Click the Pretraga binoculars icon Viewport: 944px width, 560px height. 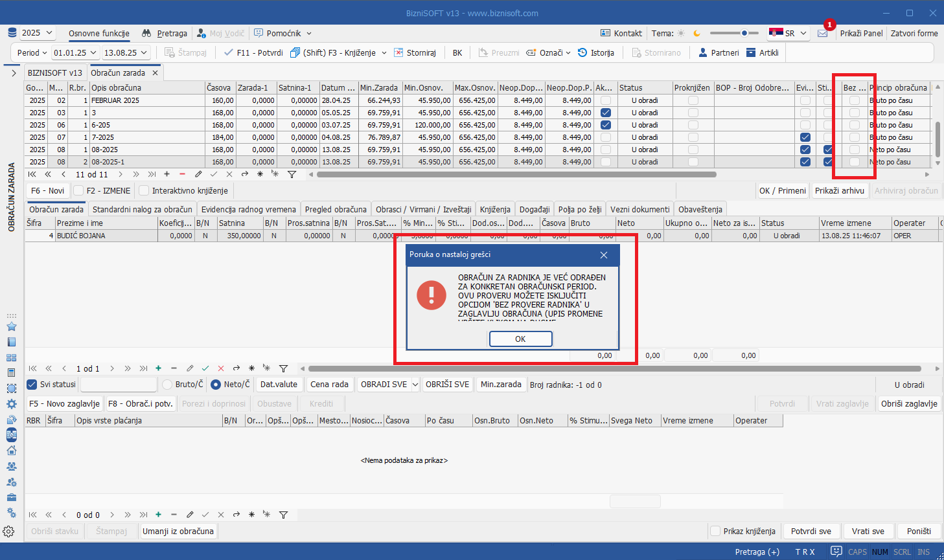146,33
